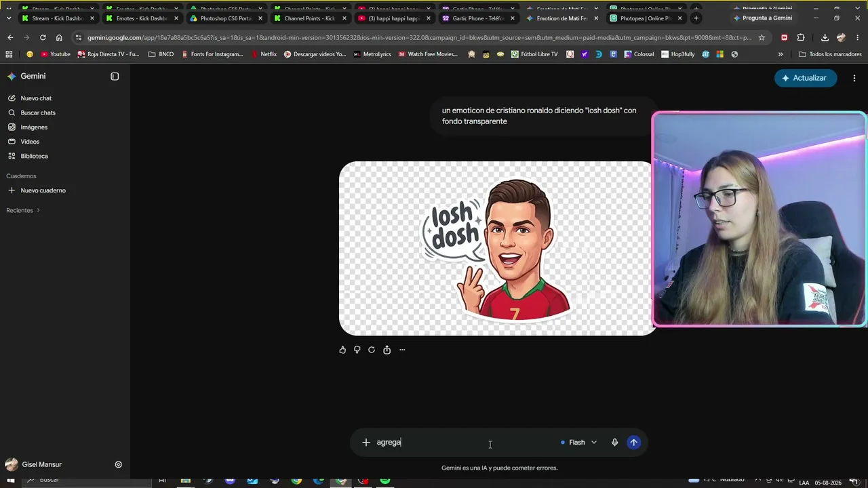Activate the microphone voice input
This screenshot has width=868, height=488.
(x=614, y=443)
